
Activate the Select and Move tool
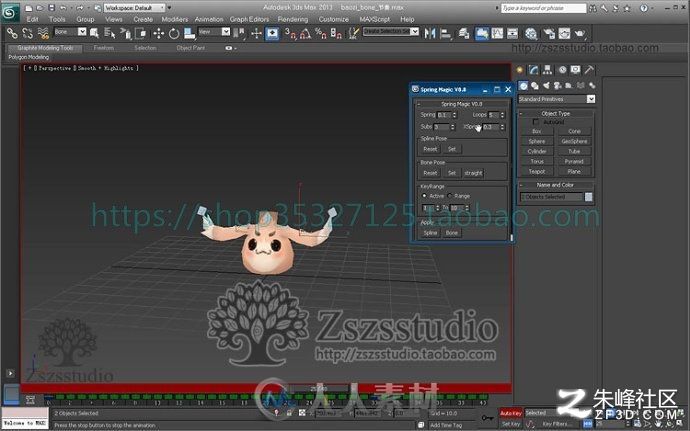[158, 33]
